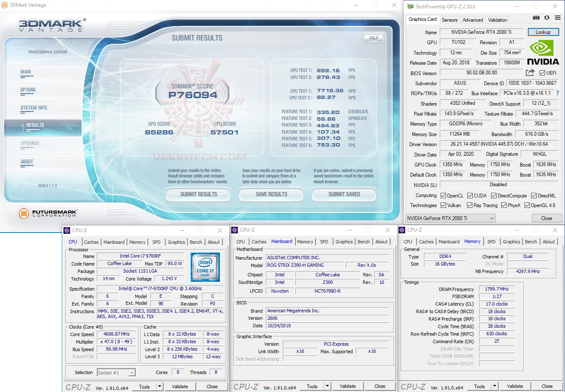Screen dimensions: 565x392
Task: Click the Lookup button in GPU-Z
Action: click(x=543, y=32)
